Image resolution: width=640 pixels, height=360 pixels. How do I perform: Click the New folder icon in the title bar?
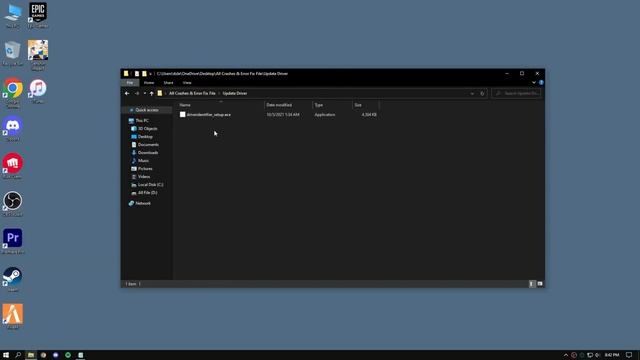pyautogui.click(x=144, y=74)
